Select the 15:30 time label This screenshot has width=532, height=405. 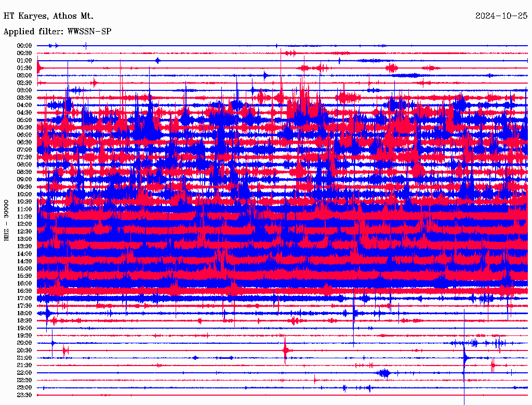[x=24, y=276]
